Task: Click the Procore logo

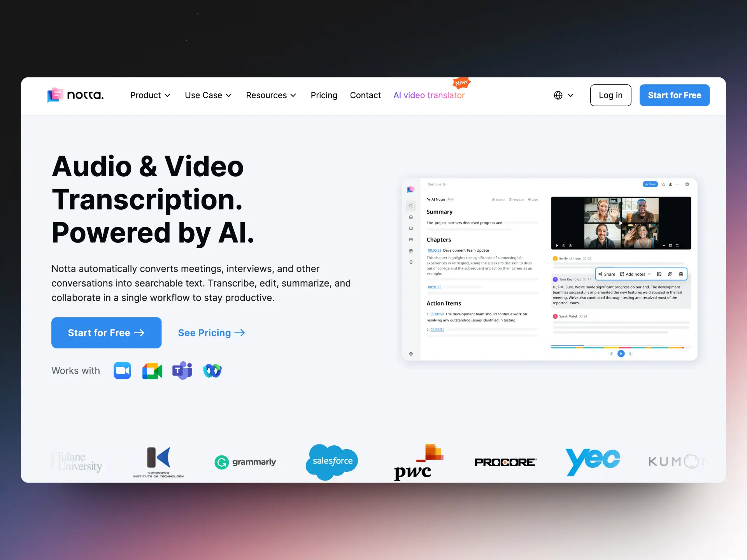Action: pyautogui.click(x=505, y=462)
